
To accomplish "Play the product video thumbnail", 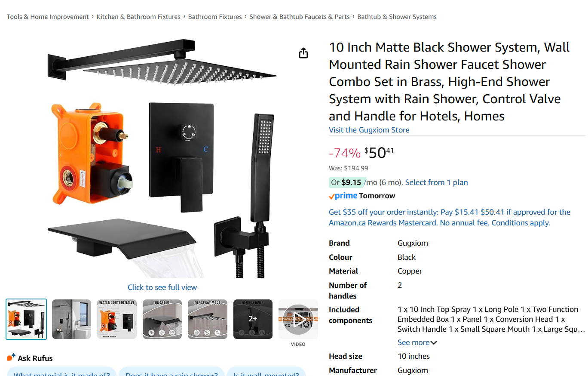I will coord(298,319).
